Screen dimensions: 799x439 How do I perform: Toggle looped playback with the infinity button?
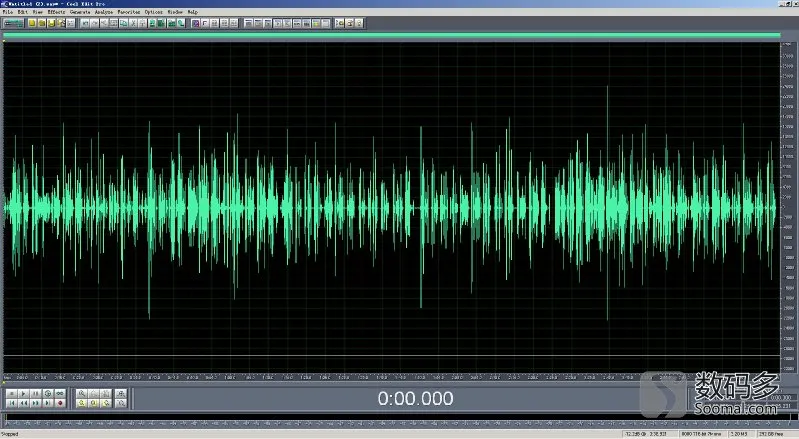pos(60,394)
